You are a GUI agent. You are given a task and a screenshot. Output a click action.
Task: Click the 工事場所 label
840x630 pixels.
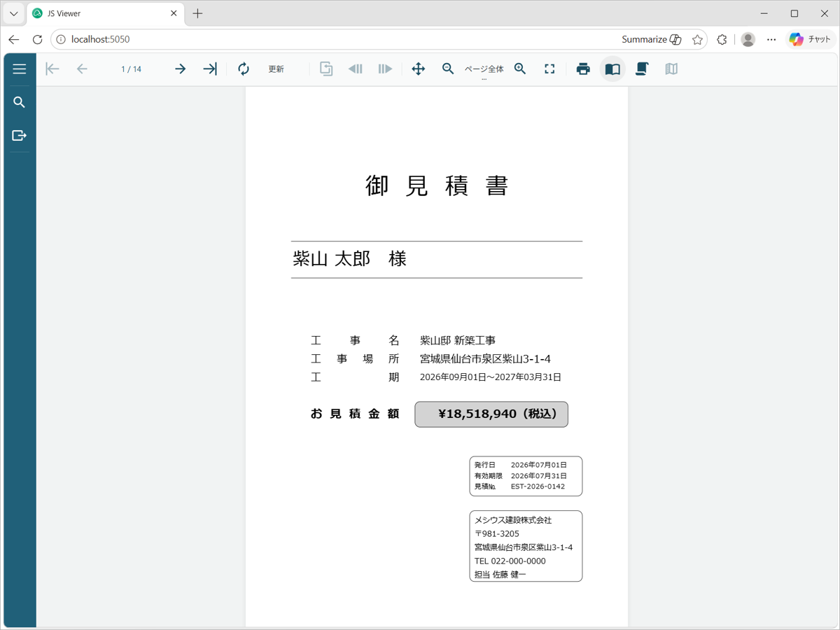click(355, 359)
